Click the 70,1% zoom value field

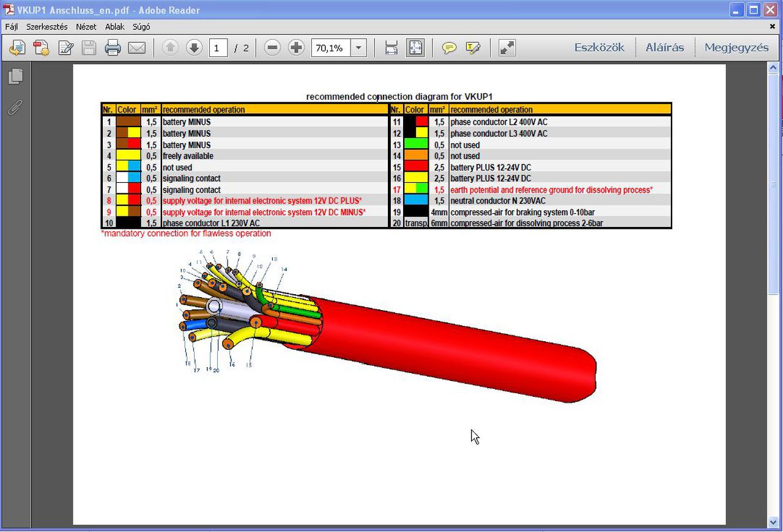(x=331, y=48)
